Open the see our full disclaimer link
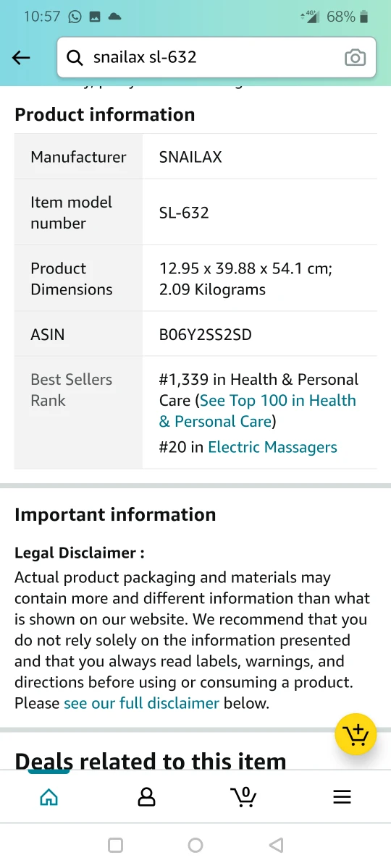This screenshot has height=868, width=391. (x=141, y=702)
